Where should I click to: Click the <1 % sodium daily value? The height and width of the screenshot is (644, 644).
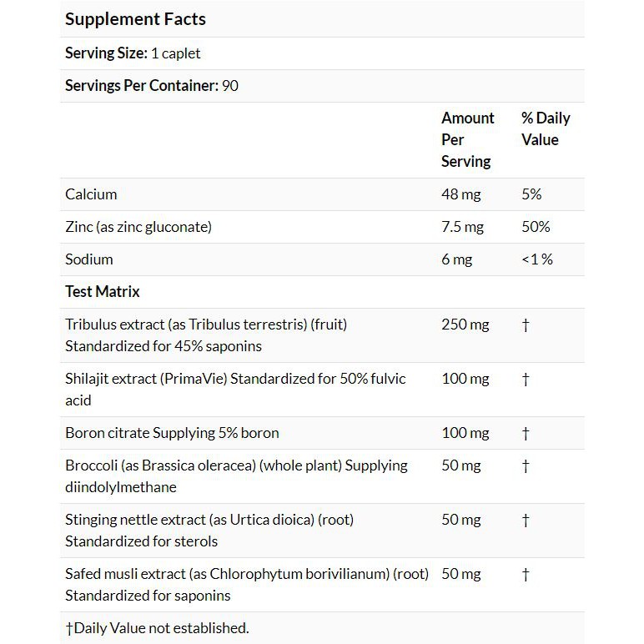tap(537, 259)
